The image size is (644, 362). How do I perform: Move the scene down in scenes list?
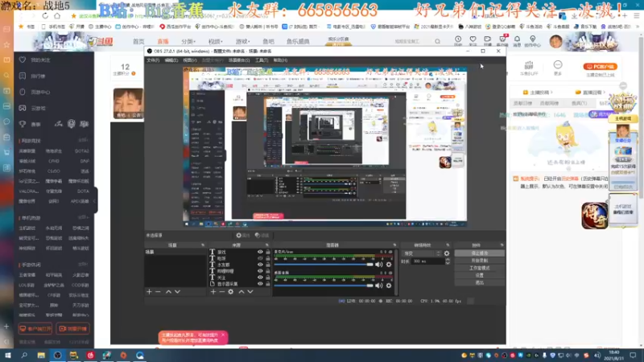pos(177,291)
